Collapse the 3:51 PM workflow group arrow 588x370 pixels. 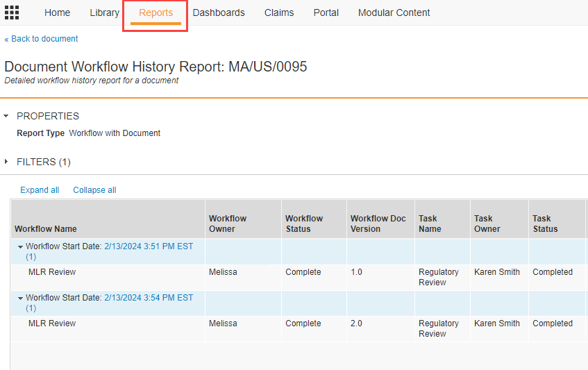[x=20, y=247]
